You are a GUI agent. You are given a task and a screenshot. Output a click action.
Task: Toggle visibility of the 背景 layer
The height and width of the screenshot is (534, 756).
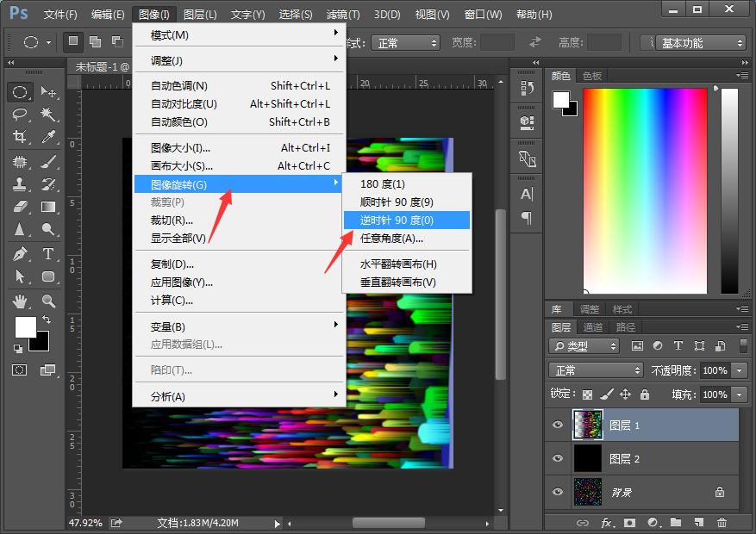pyautogui.click(x=558, y=492)
